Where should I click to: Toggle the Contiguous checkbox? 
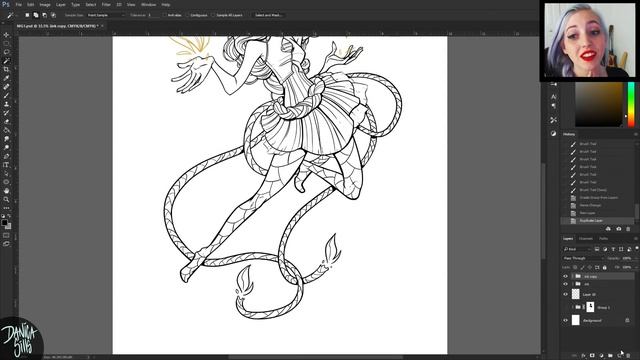click(188, 15)
